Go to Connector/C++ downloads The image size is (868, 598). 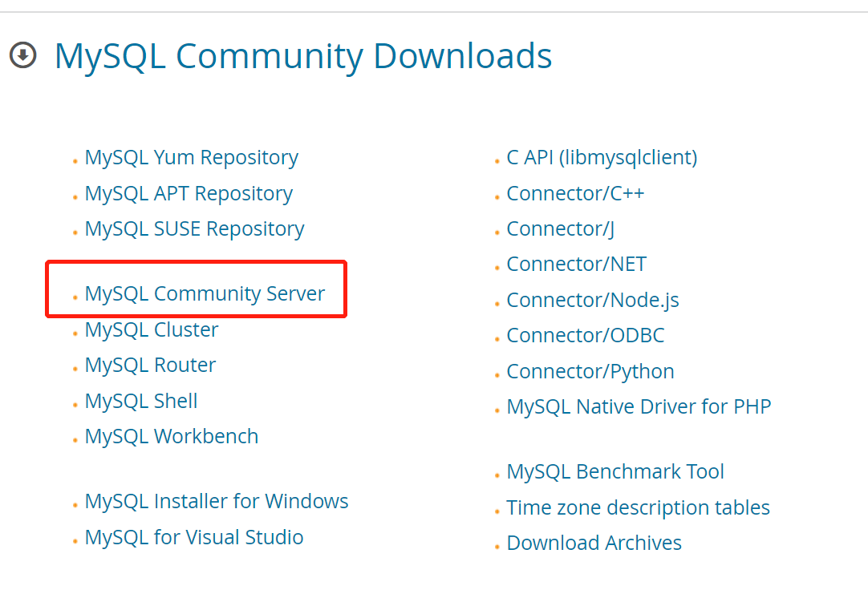575,194
